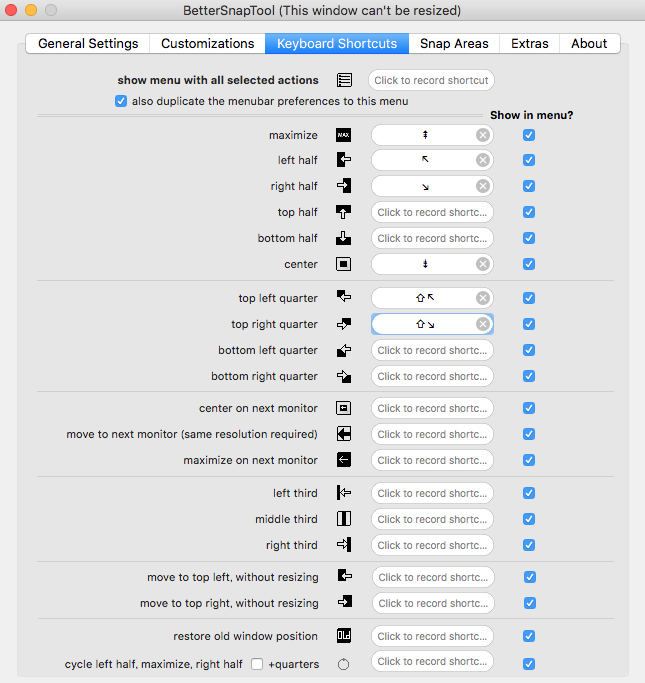The height and width of the screenshot is (683, 645).
Task: Click the yellow minimize window button
Action: [x=31, y=10]
